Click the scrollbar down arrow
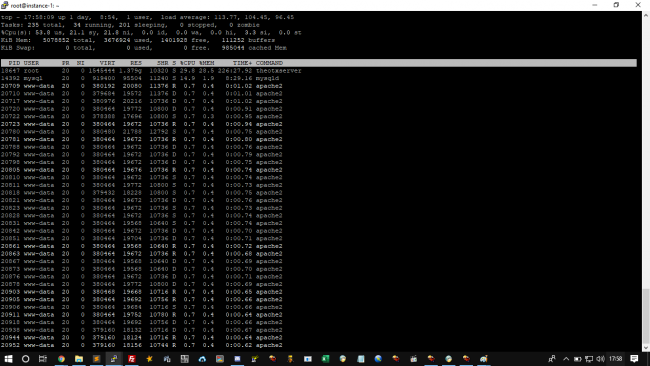Viewport: 650px width, 366px height. [x=645, y=348]
